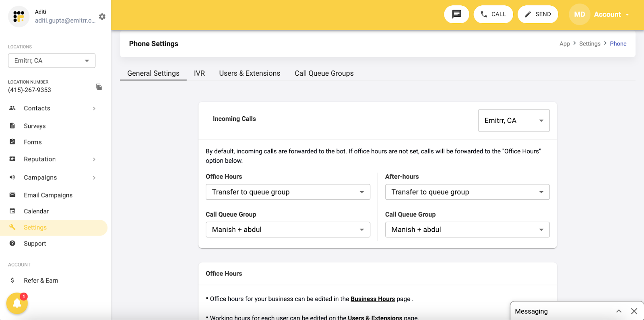The image size is (644, 320).
Task: Click the Refer & Earn dollar icon
Action: (12, 280)
